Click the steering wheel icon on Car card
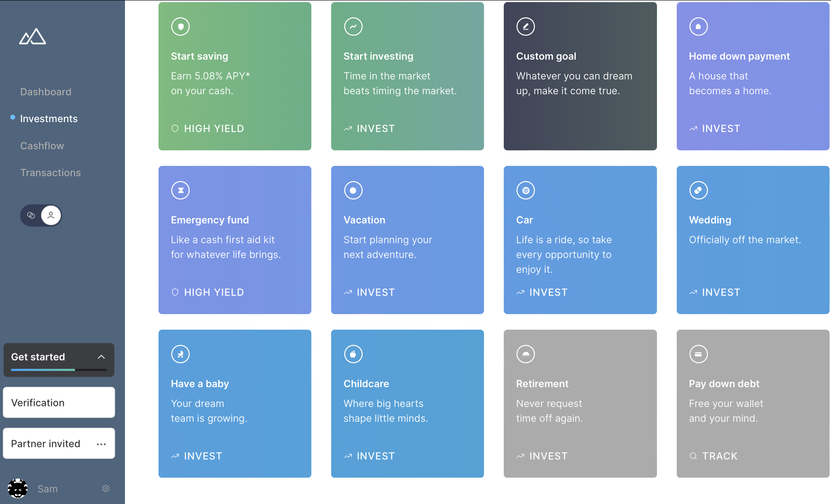Image resolution: width=831 pixels, height=504 pixels. coord(526,190)
